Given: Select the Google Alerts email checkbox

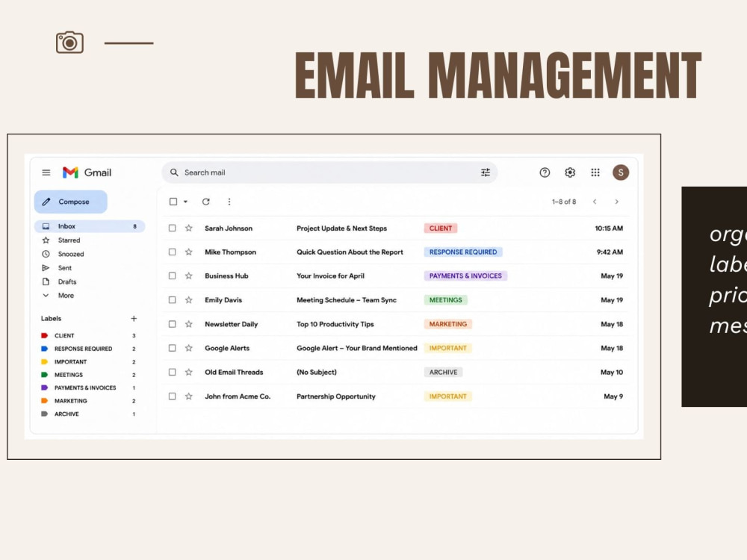Looking at the screenshot, I should coord(172,348).
